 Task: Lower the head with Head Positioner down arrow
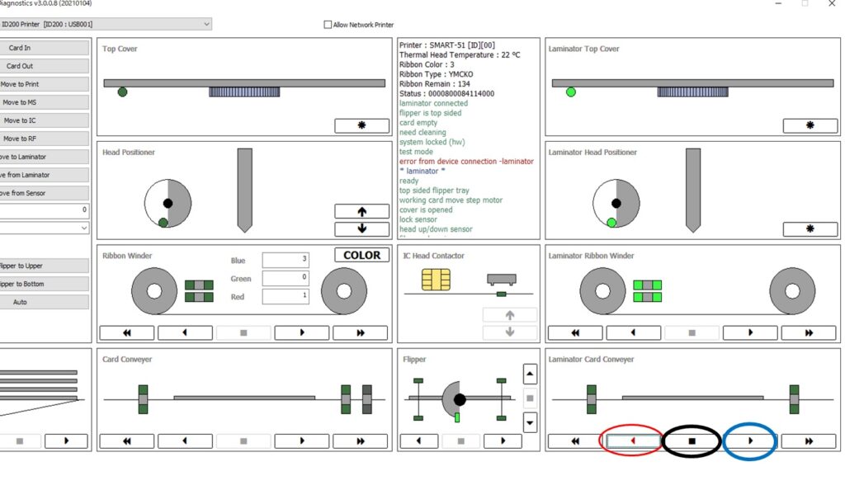[x=361, y=228]
